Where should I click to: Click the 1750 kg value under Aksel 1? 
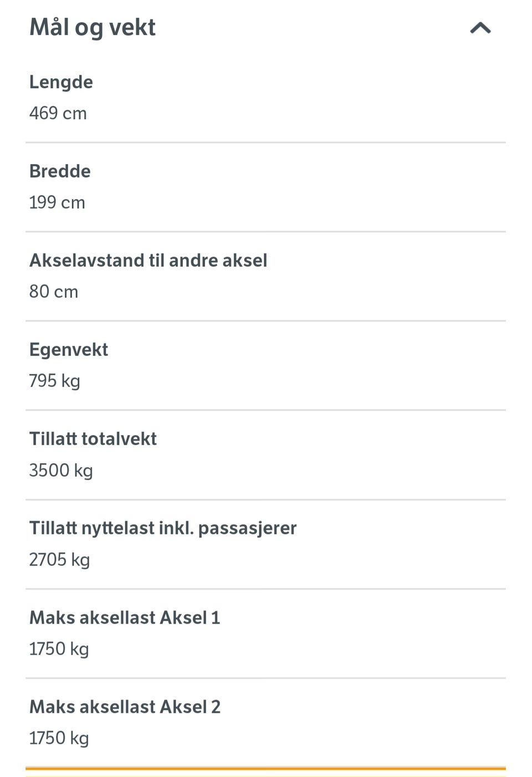[x=59, y=649]
